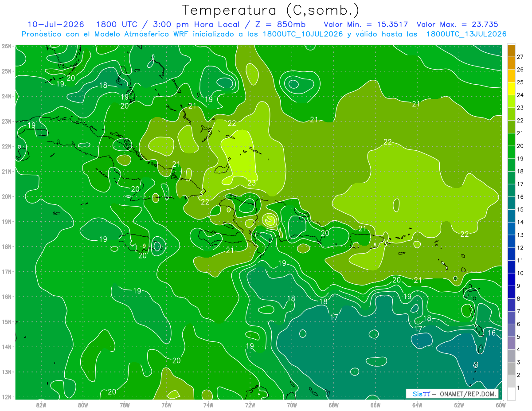Click the '70W' longitude axis label

pyautogui.click(x=292, y=404)
